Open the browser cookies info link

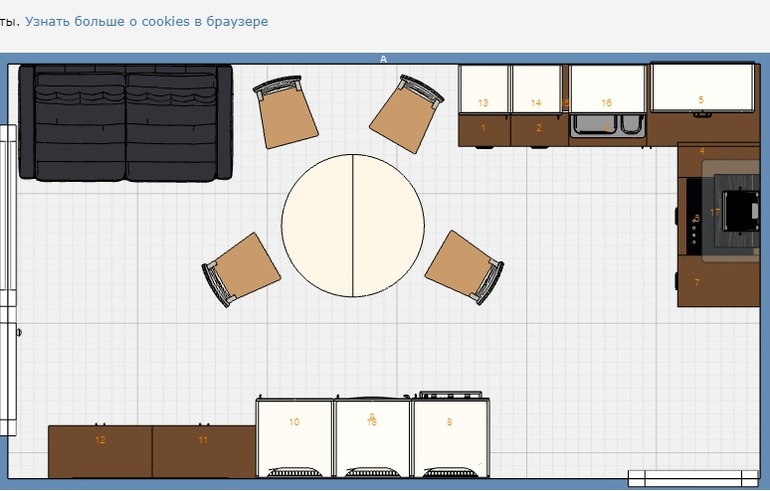click(146, 21)
